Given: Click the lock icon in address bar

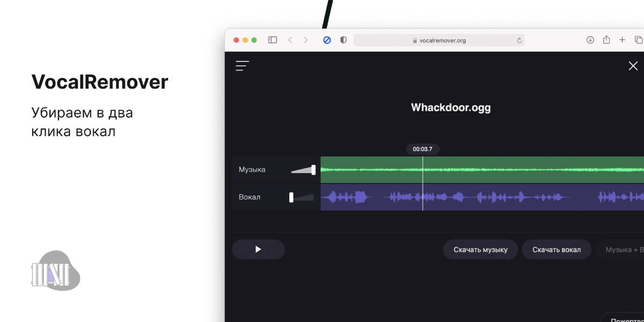Looking at the screenshot, I should (414, 40).
